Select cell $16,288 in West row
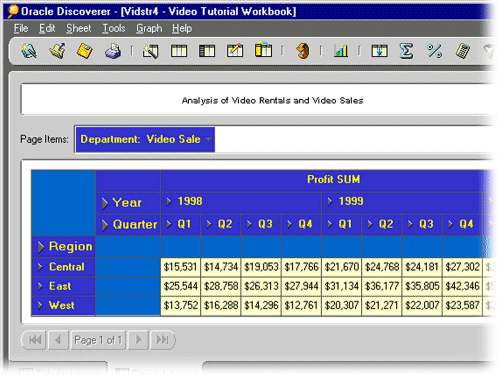This screenshot has width=498, height=375. tap(221, 306)
